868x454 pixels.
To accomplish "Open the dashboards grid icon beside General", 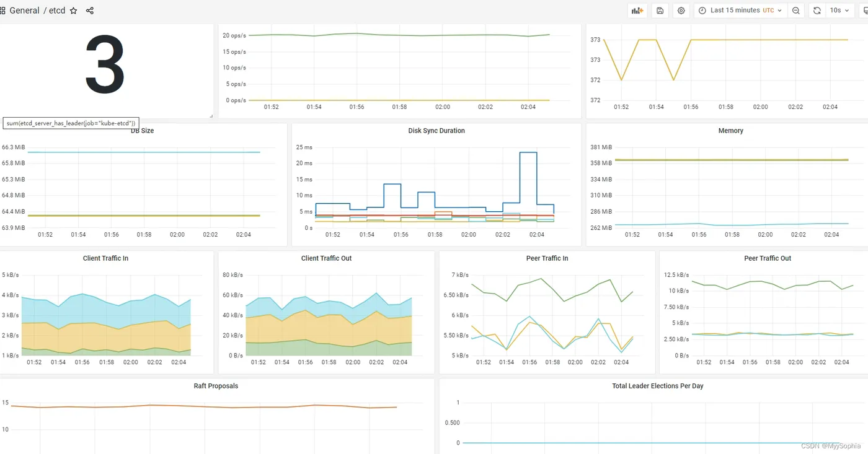I will 2,11.
